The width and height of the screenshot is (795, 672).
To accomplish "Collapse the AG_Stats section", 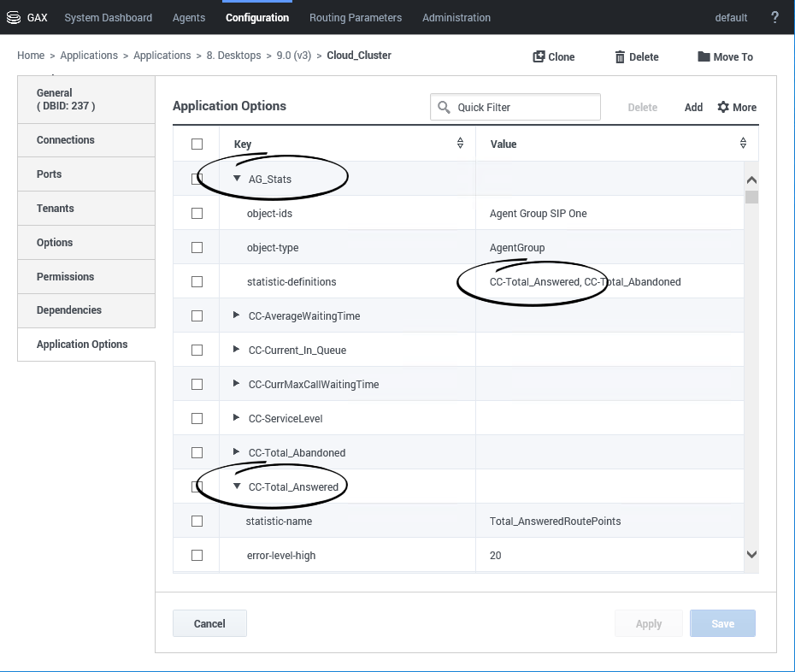I will (x=237, y=179).
